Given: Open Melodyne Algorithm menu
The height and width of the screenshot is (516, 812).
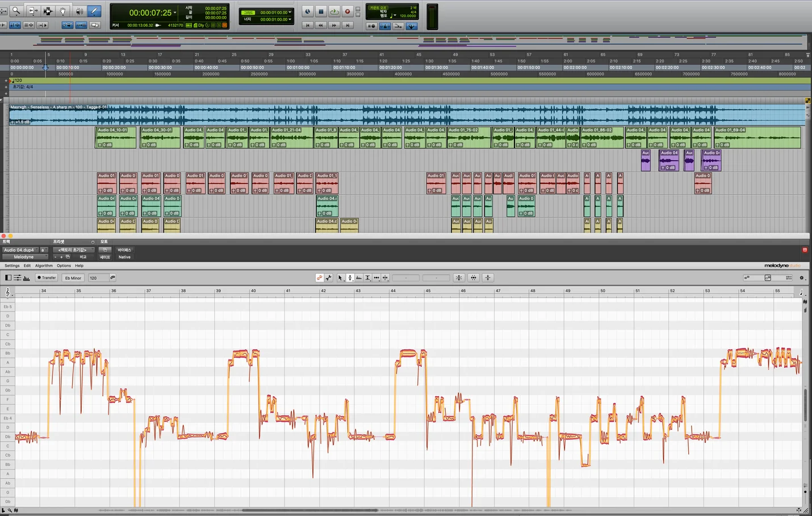Looking at the screenshot, I should [x=44, y=266].
